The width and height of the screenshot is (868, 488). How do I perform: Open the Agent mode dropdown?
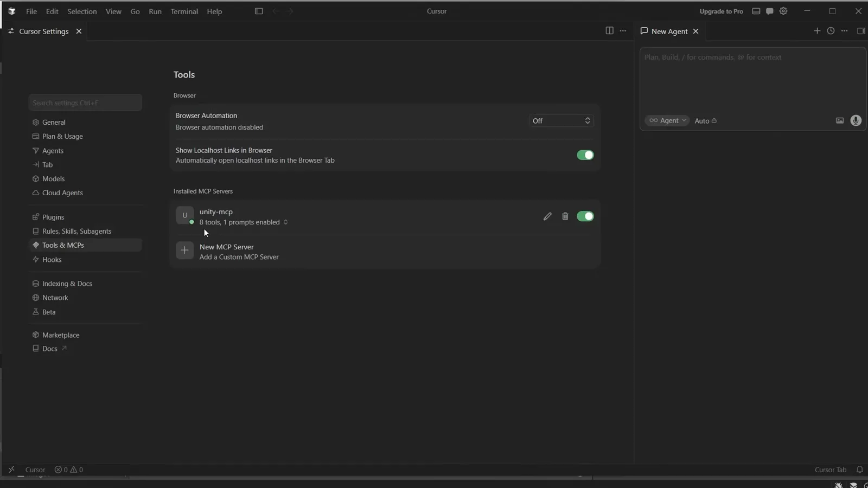(x=667, y=121)
